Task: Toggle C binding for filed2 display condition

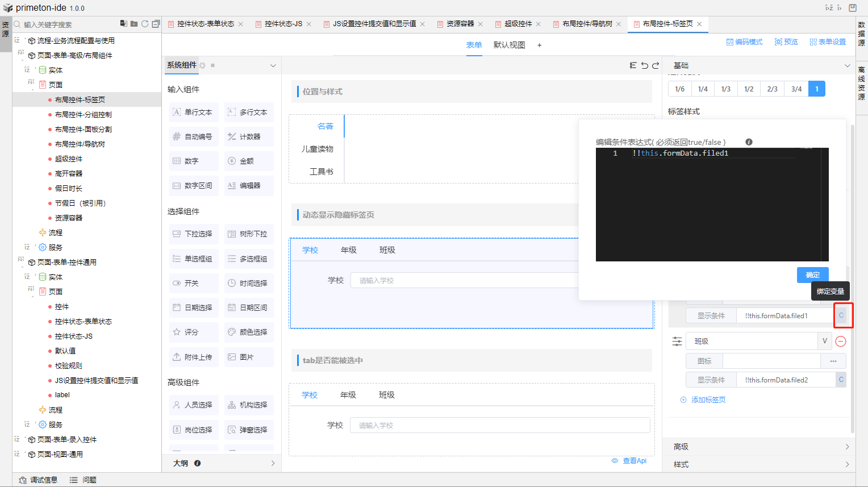Action: [x=841, y=380]
